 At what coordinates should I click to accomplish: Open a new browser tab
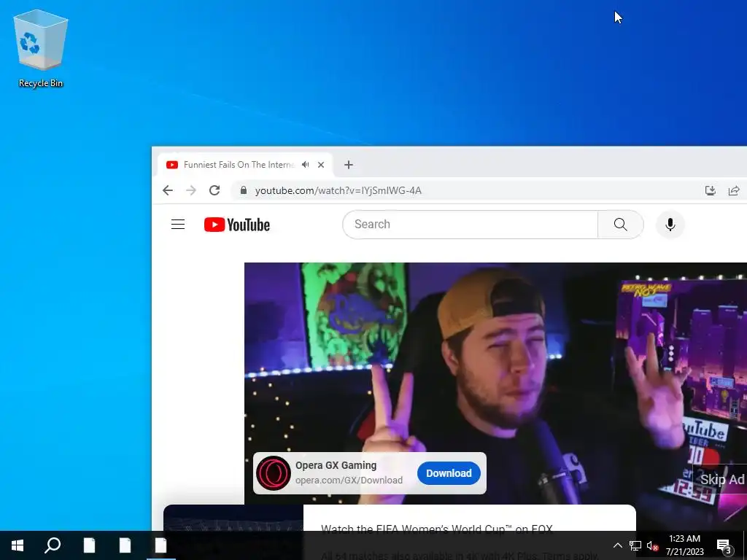pyautogui.click(x=349, y=165)
